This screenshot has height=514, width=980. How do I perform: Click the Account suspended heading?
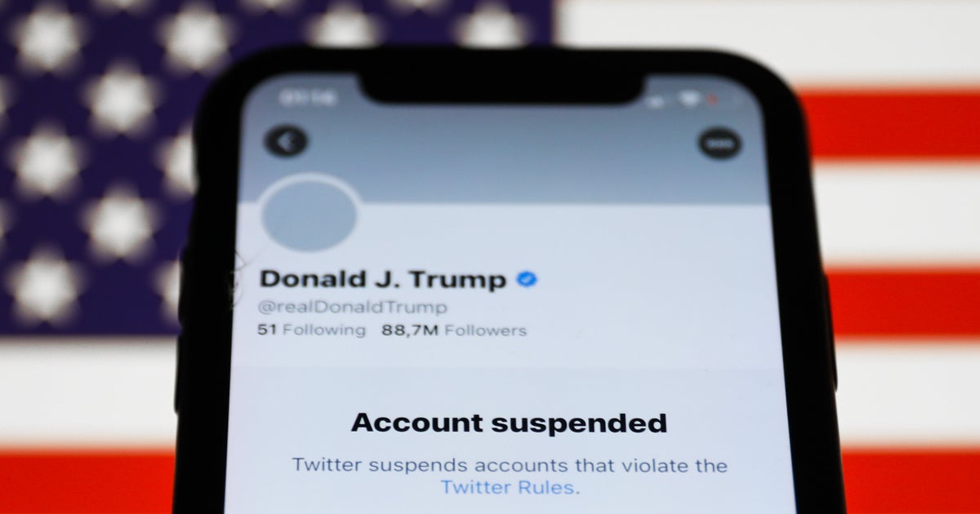coord(509,423)
